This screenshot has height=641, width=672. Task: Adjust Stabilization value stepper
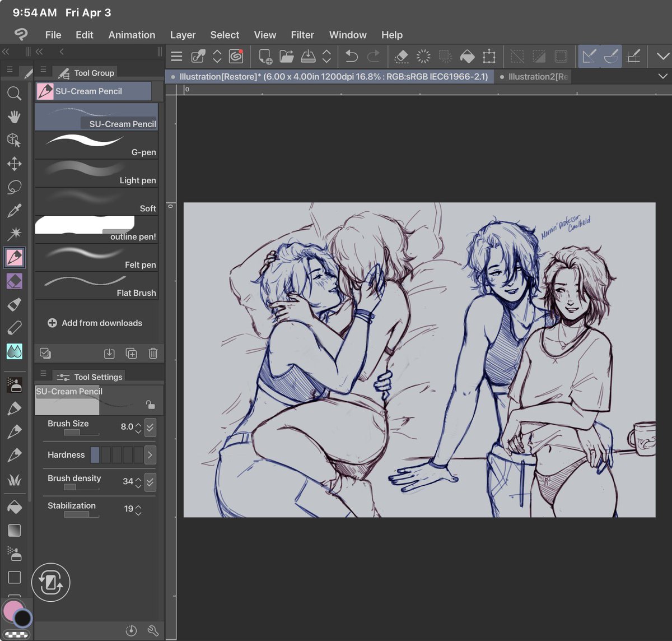pyautogui.click(x=138, y=509)
